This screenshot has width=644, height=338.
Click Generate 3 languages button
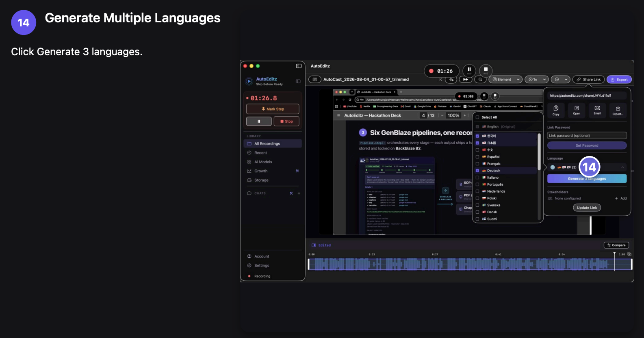click(587, 179)
